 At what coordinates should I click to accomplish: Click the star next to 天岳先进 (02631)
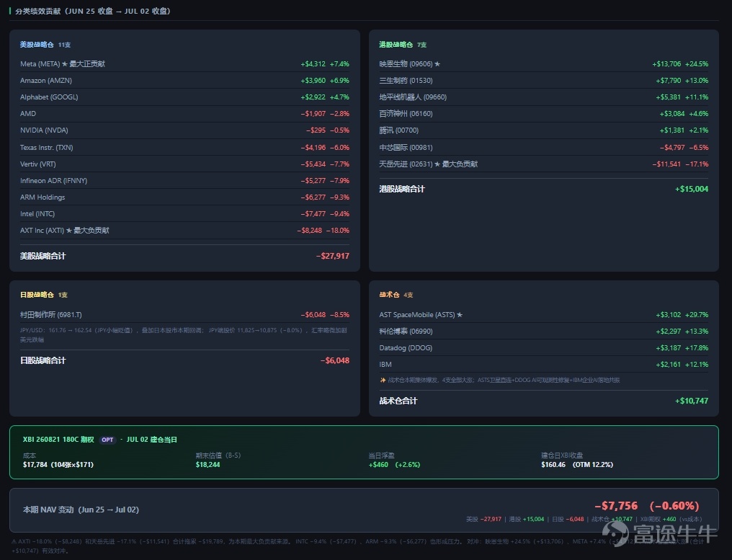click(437, 164)
